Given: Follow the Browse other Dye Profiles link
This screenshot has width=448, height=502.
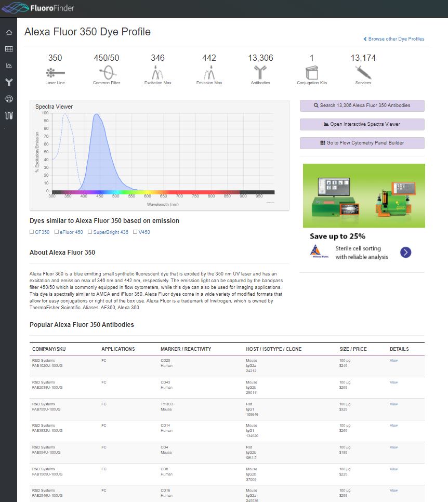Looking at the screenshot, I should pyautogui.click(x=394, y=38).
